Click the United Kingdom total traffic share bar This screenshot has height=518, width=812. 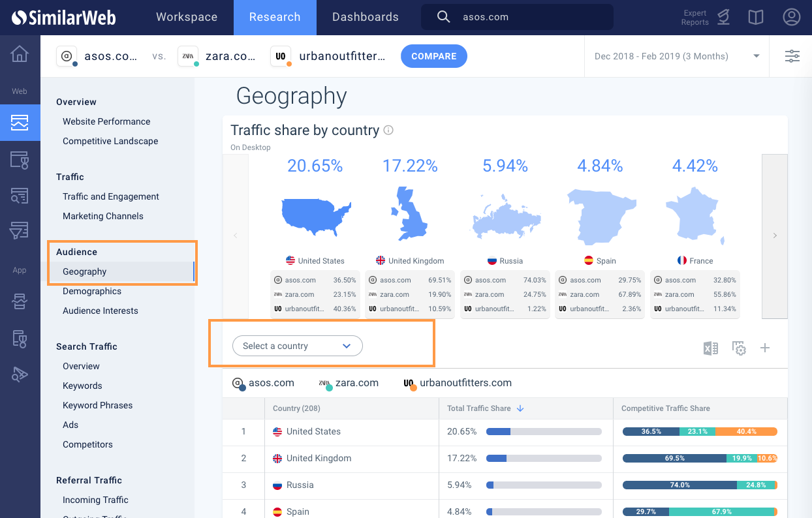[544, 459]
